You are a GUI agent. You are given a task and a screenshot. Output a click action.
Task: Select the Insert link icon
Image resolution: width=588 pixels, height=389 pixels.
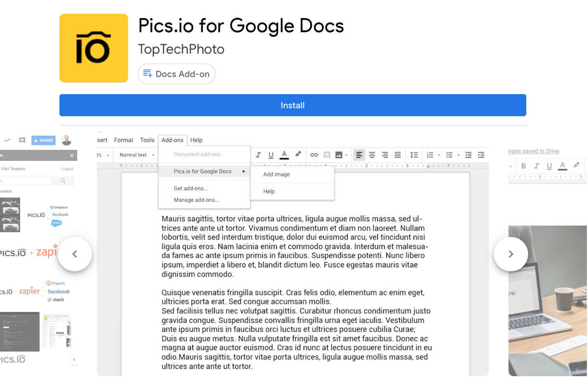(x=314, y=154)
